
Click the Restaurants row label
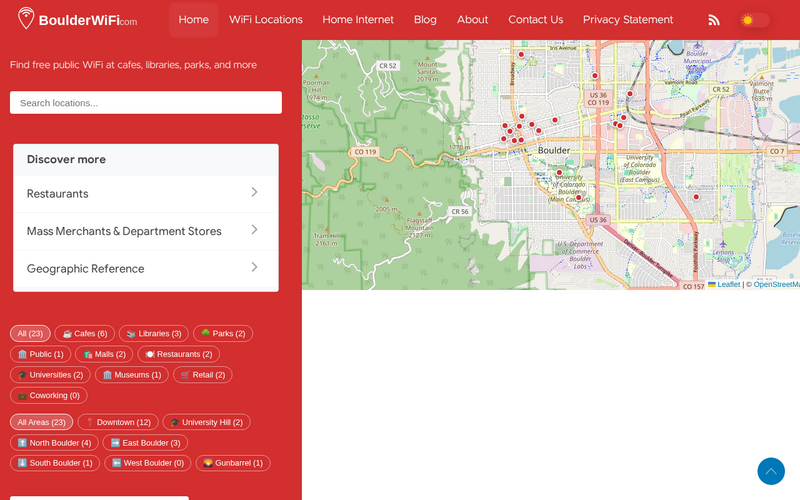point(58,193)
